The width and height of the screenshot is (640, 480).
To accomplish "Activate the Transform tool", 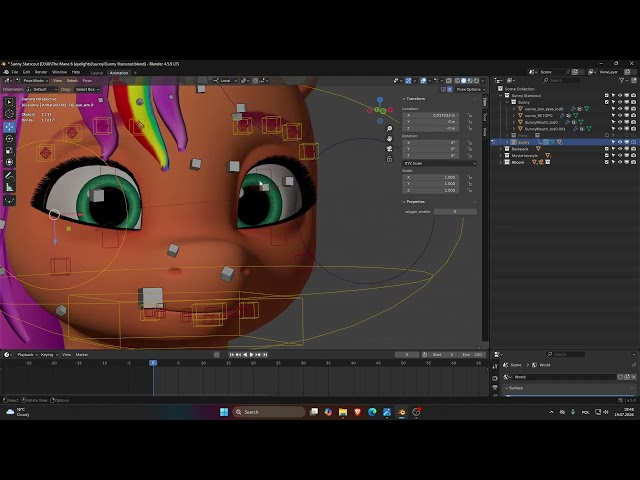I will point(9,162).
